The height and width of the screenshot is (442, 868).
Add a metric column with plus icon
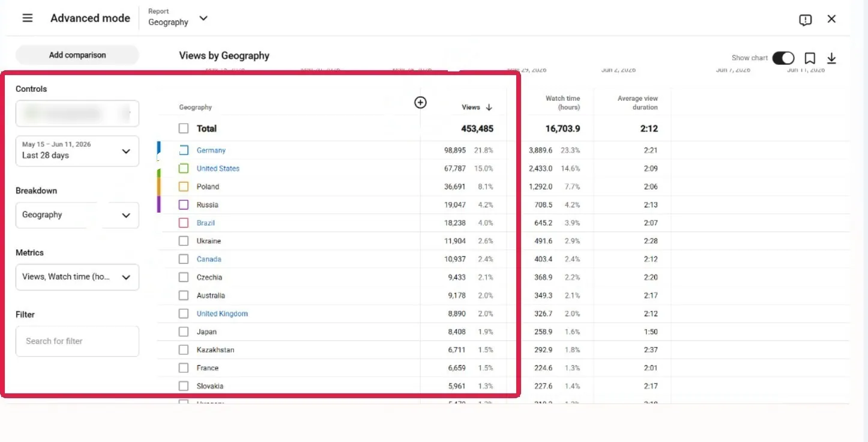pos(421,103)
